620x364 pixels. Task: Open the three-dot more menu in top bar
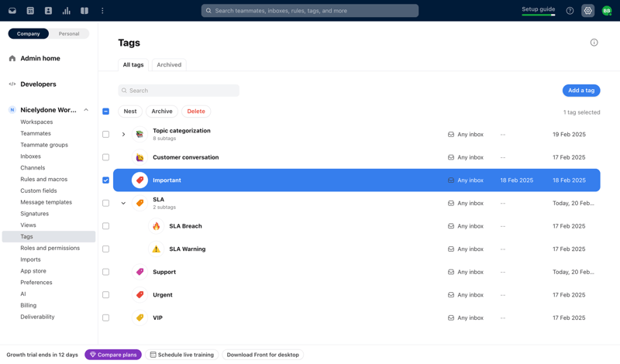click(102, 11)
